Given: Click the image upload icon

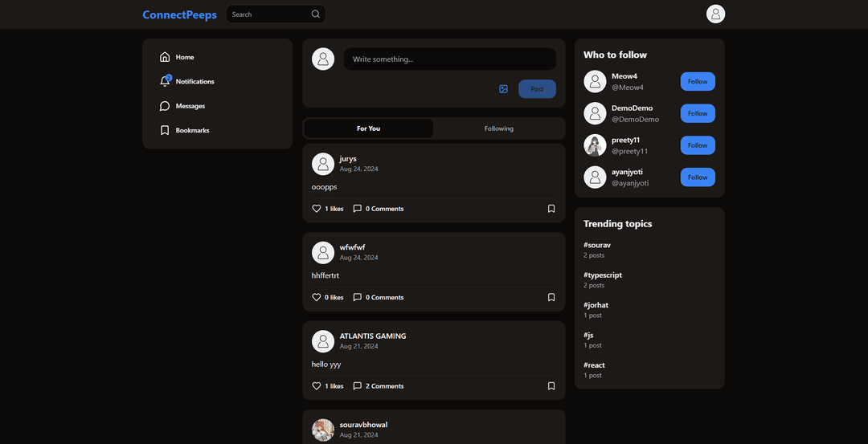Looking at the screenshot, I should click(503, 89).
